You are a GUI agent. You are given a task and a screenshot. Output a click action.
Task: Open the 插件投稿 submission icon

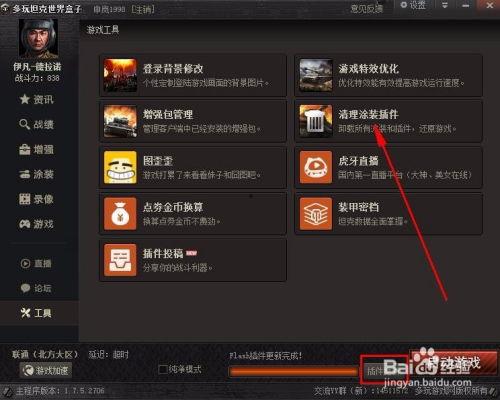[120, 260]
